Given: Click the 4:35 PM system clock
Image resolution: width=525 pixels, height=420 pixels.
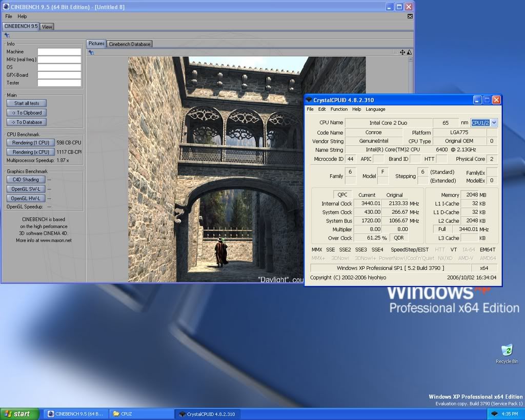Looking at the screenshot, I should click(x=510, y=414).
